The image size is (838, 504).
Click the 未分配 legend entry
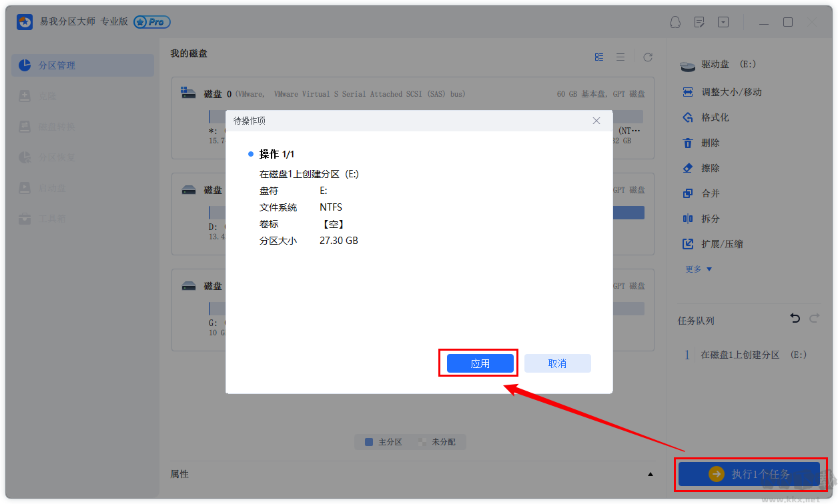(437, 441)
